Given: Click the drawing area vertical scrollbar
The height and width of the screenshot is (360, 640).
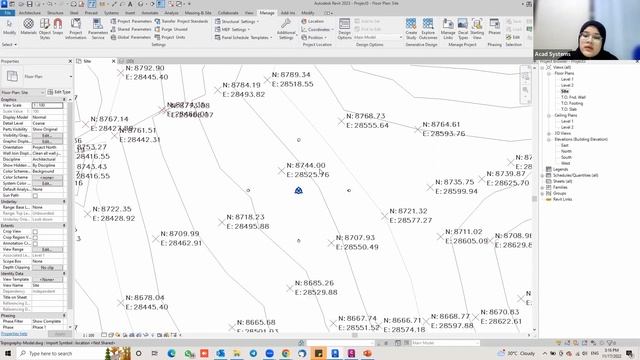Looking at the screenshot, I should pos(534,198).
